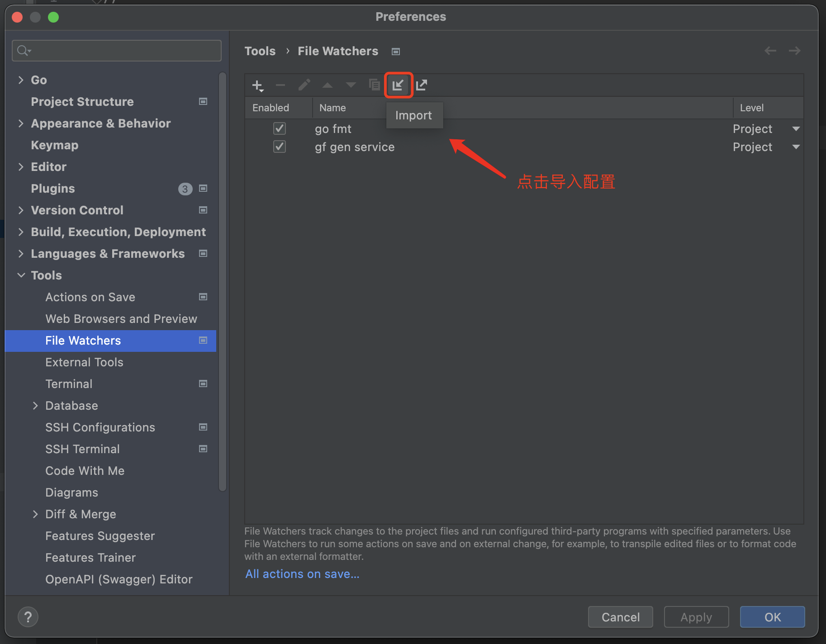Remove the selected file watcher
Screen dimensions: 826x644
click(x=280, y=85)
